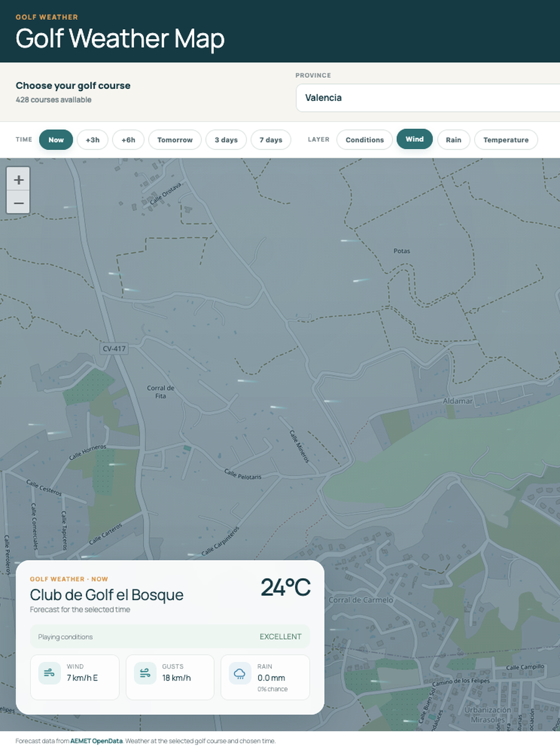The height and width of the screenshot is (747, 560).
Task: Click the CV-417 road label on map
Action: (x=114, y=349)
